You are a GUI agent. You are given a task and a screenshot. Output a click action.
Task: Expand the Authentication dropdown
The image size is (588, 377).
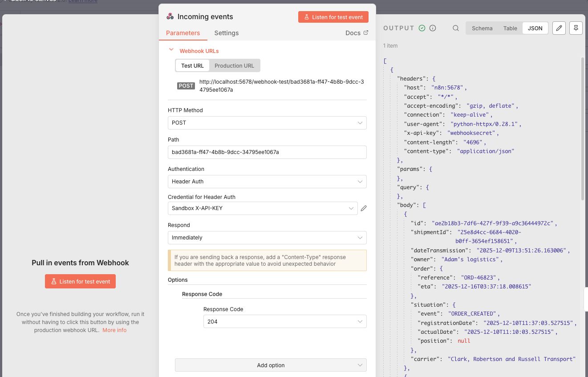[267, 182]
